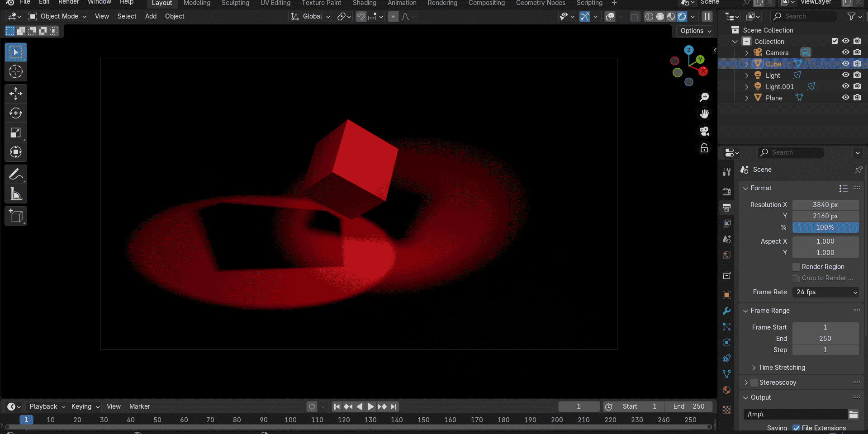The height and width of the screenshot is (434, 868).
Task: Expand the Cube tree item
Action: tap(747, 64)
